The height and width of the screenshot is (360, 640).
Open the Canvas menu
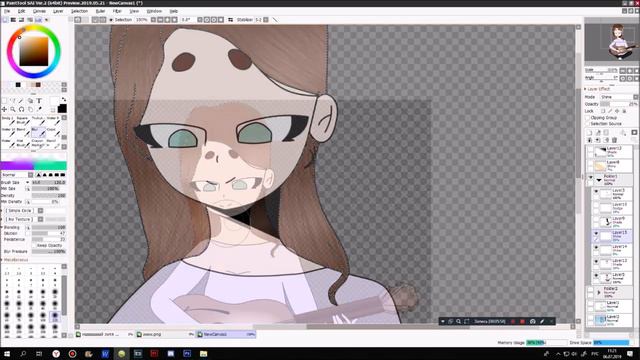pyautogui.click(x=39, y=11)
